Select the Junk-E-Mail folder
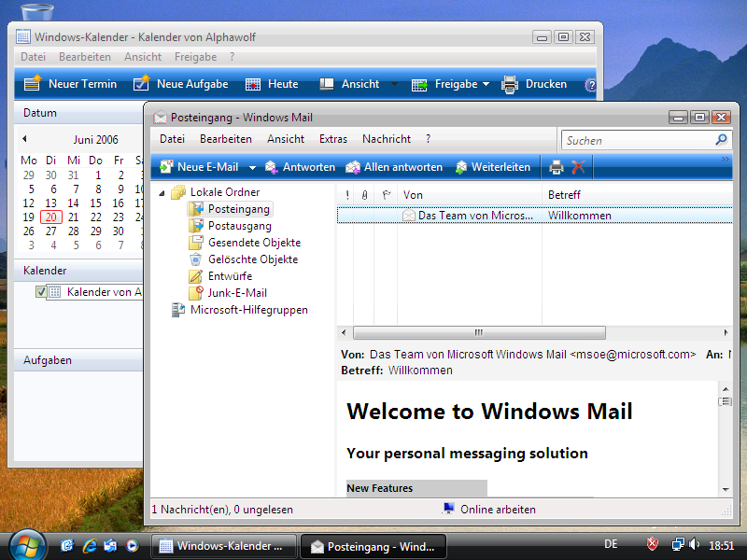This screenshot has width=747, height=560. point(236,293)
